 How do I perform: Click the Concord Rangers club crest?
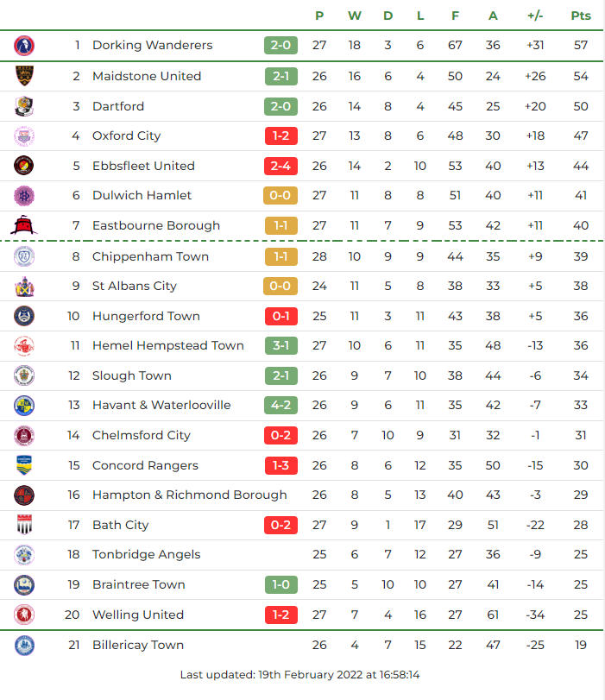point(24,465)
